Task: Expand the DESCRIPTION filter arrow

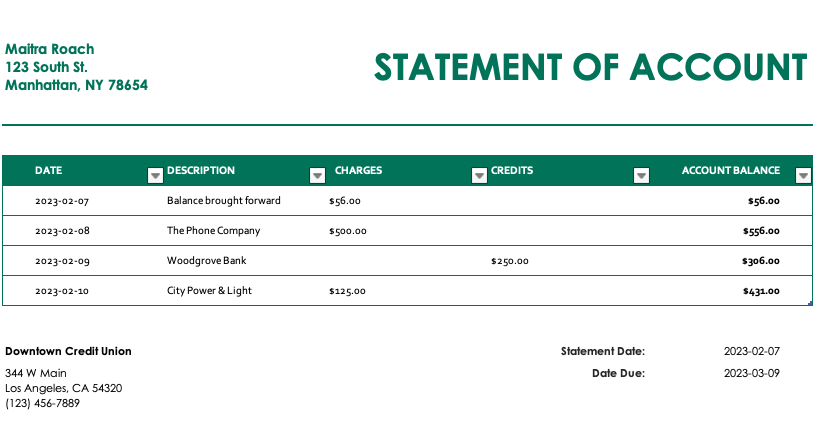Action: [317, 176]
